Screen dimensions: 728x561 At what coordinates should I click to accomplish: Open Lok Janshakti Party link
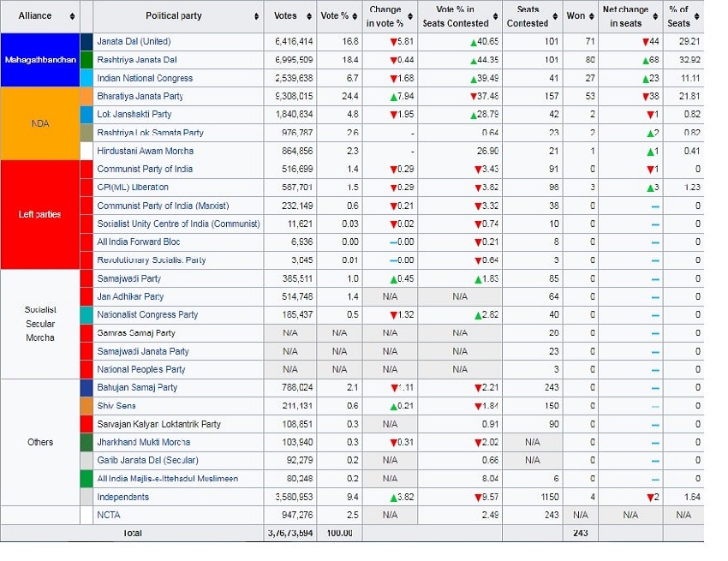click(134, 114)
